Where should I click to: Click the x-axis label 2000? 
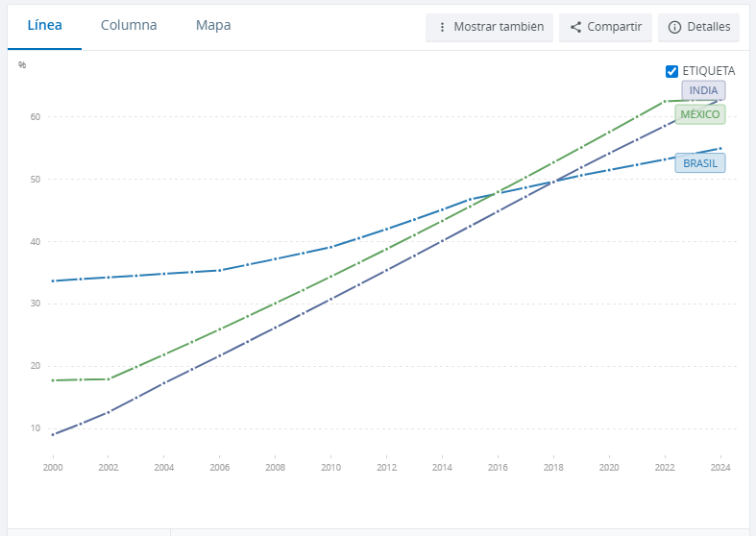tap(53, 467)
